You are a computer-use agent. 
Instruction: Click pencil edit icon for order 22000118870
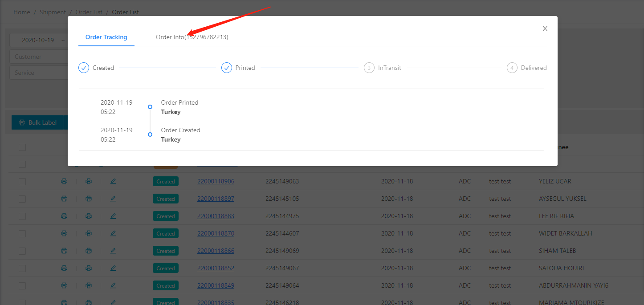click(113, 233)
